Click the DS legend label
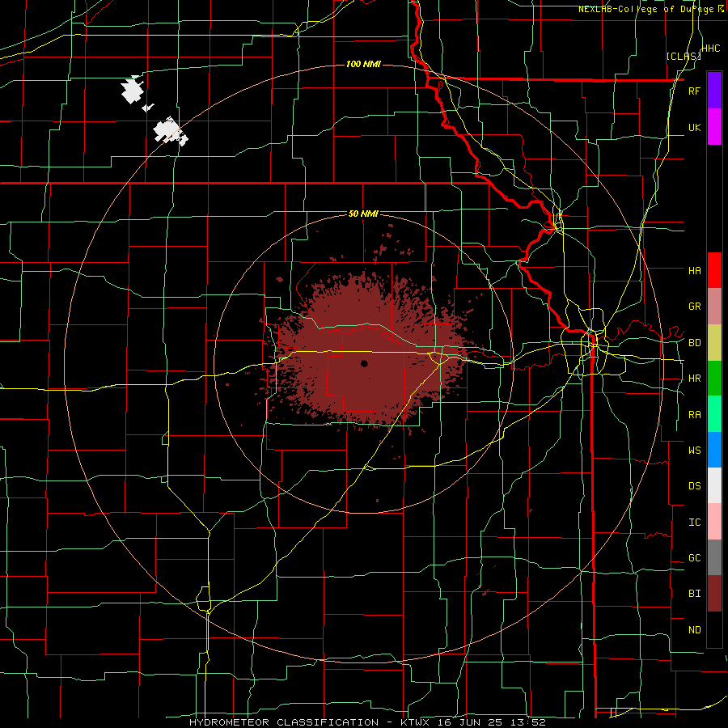Screen dimensions: 728x728 point(694,486)
